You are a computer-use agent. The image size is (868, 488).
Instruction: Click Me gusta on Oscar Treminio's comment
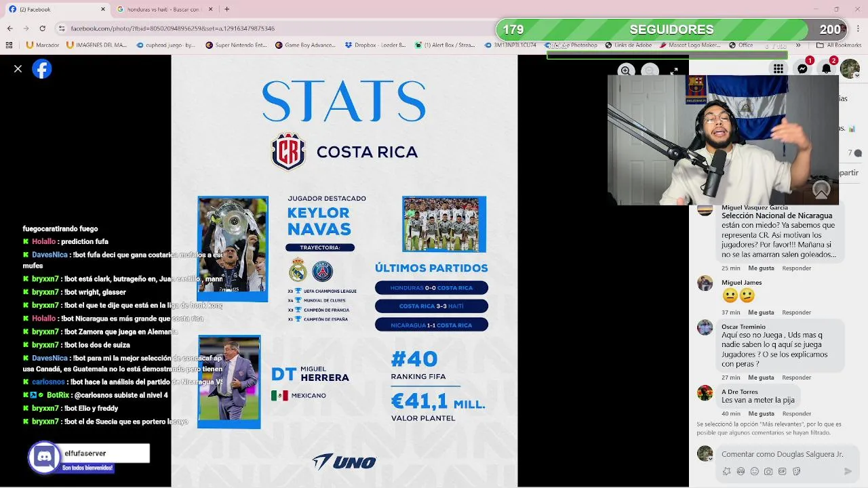pyautogui.click(x=761, y=378)
